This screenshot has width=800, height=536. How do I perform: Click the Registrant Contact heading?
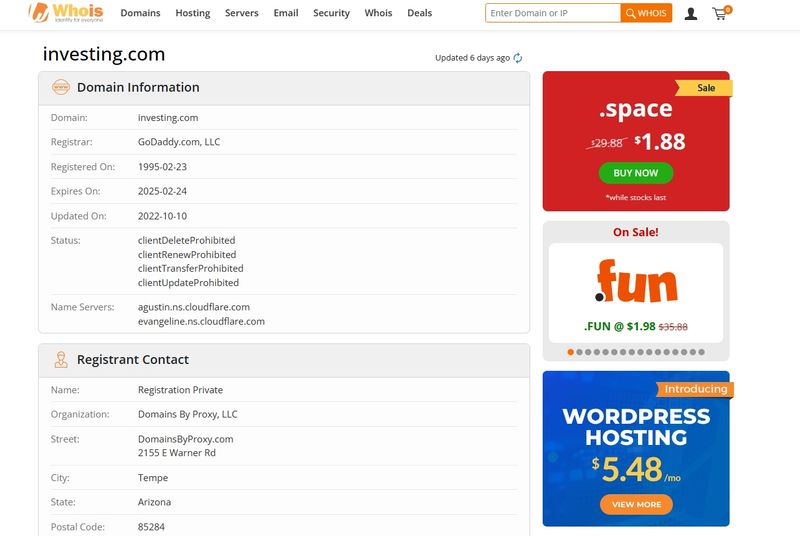[x=133, y=360]
